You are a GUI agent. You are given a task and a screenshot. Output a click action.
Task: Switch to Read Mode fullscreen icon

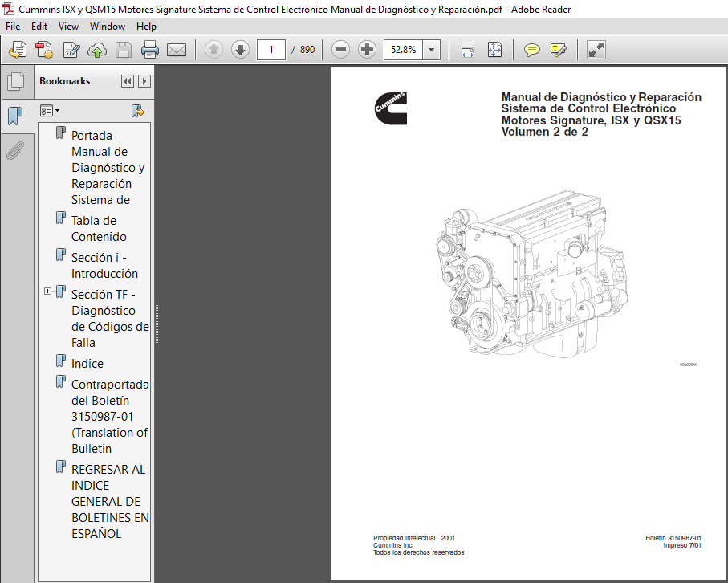pyautogui.click(x=596, y=50)
